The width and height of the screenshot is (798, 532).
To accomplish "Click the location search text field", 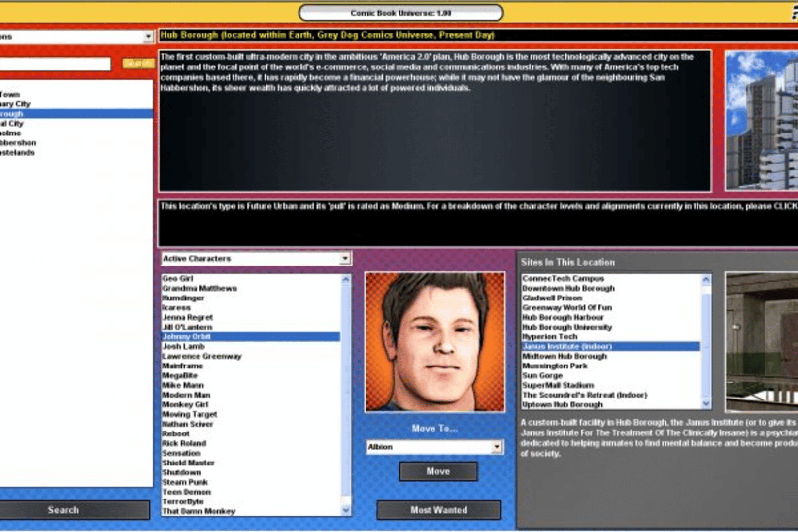I will pos(54,64).
